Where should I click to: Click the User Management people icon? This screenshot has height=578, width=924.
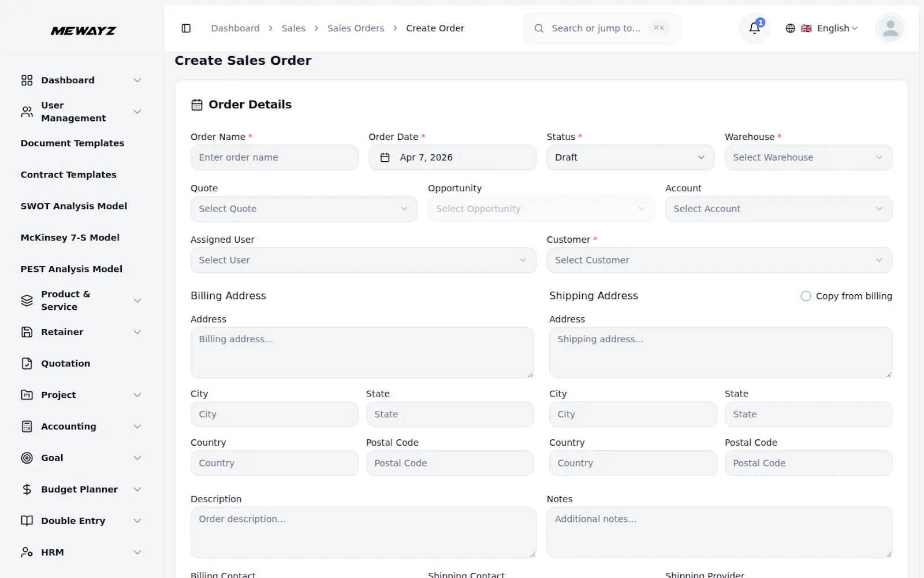(27, 112)
